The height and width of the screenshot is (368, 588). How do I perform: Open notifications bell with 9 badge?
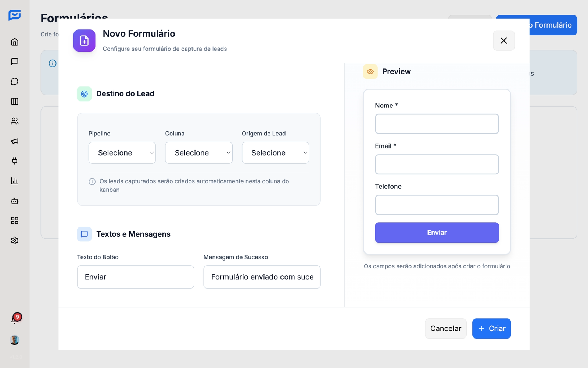(15, 319)
